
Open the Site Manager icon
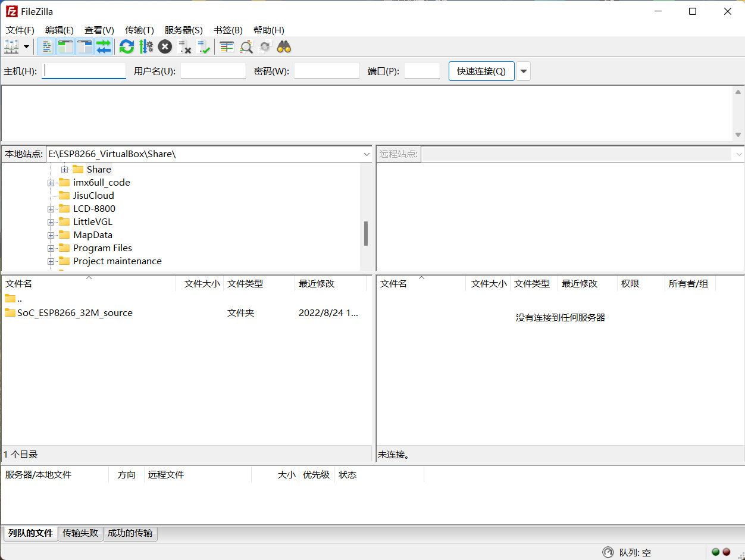(x=11, y=46)
